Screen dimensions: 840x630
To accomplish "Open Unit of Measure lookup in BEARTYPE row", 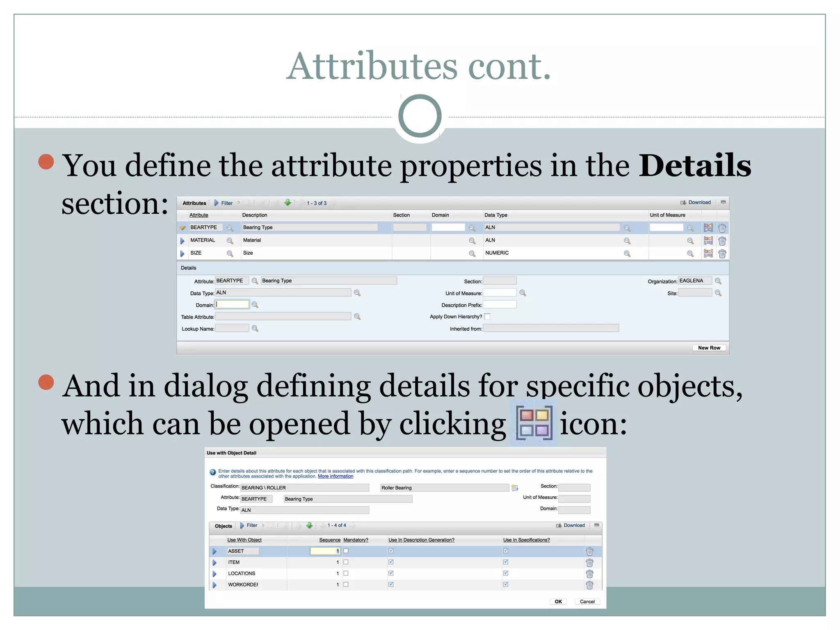I will coord(690,228).
